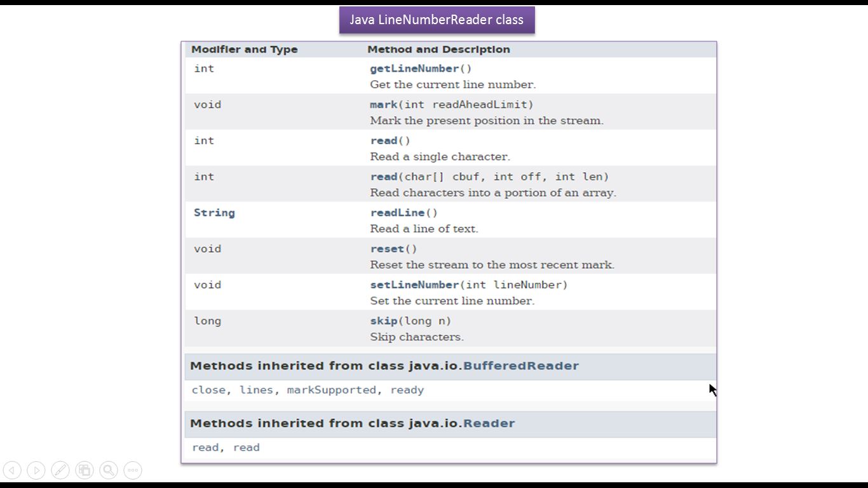Screen dimensions: 868x488
Task: Open the readLine method link
Action: (397, 213)
